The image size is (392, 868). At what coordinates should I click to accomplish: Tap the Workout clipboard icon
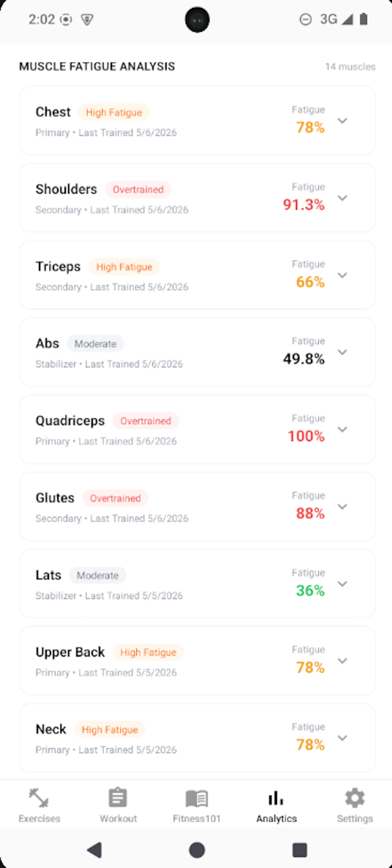[118, 798]
